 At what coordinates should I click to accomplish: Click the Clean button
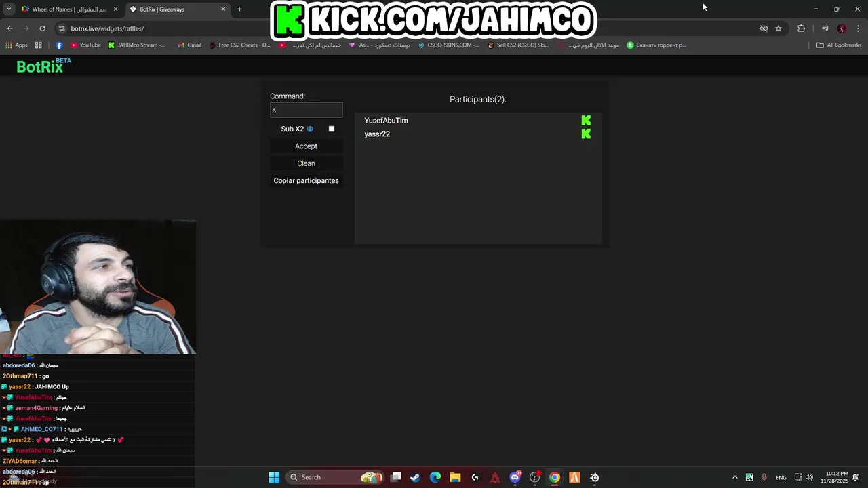[306, 163]
